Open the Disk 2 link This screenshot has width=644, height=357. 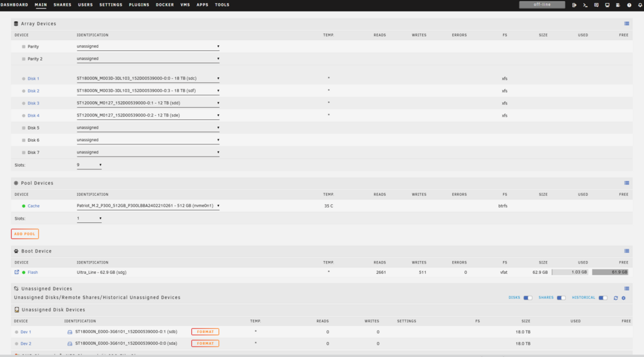[33, 91]
